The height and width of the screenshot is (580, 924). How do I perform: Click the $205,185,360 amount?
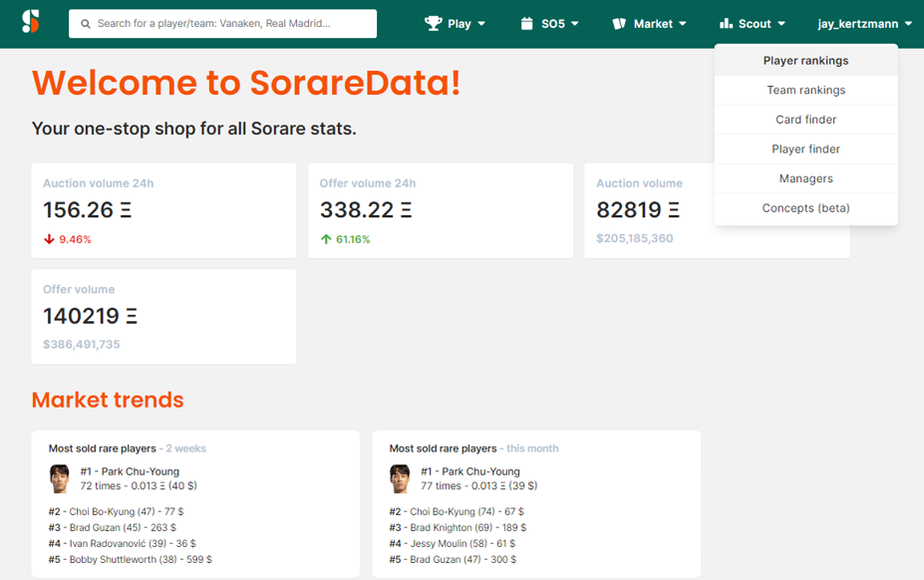coord(635,238)
